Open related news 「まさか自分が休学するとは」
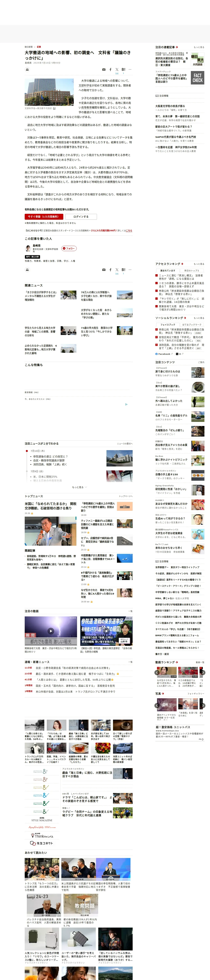Screen dimensions: 210x980 click(40, 296)
